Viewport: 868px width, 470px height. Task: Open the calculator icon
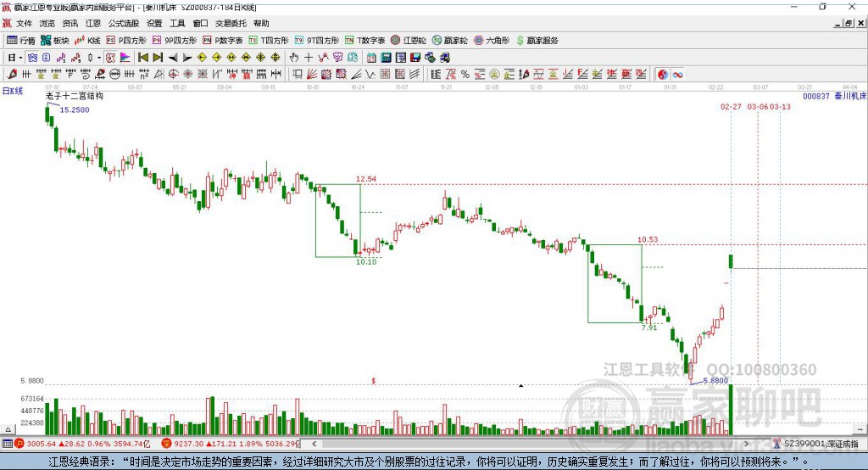(386, 58)
